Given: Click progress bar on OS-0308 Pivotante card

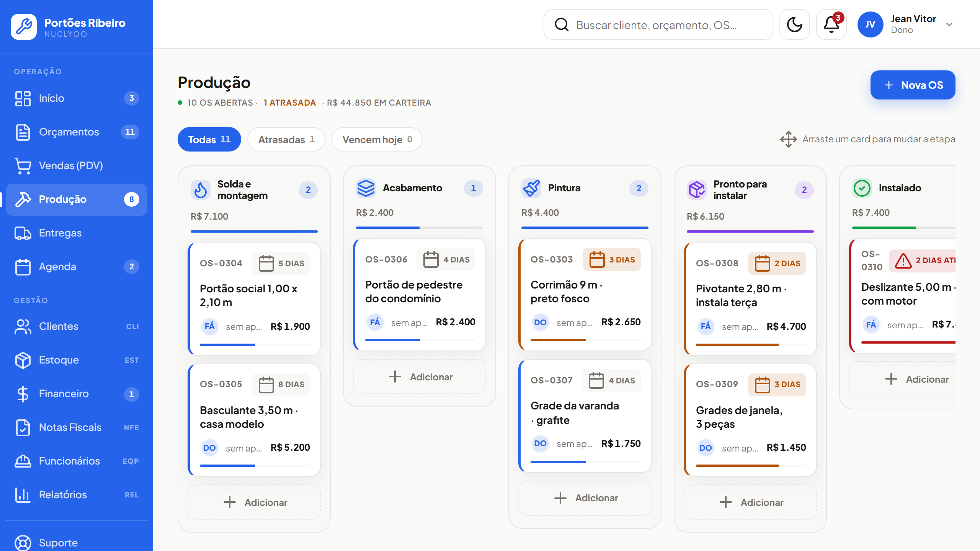Looking at the screenshot, I should tap(751, 345).
